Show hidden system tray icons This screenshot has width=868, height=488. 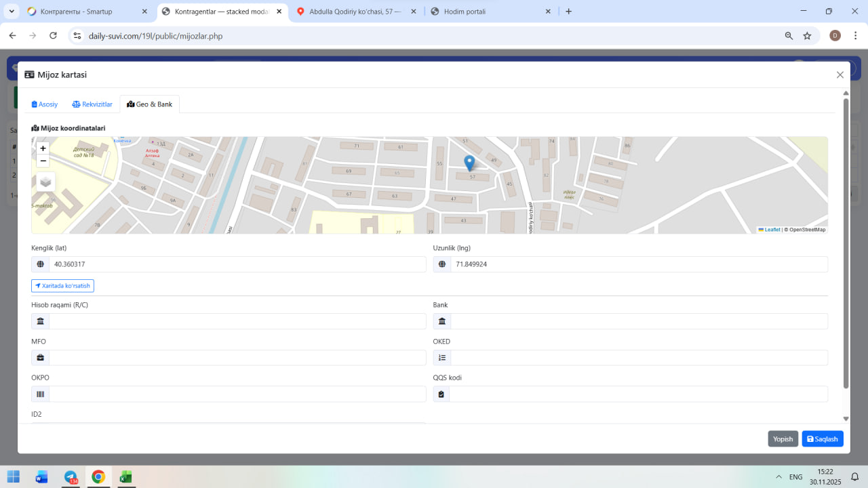coord(778,477)
